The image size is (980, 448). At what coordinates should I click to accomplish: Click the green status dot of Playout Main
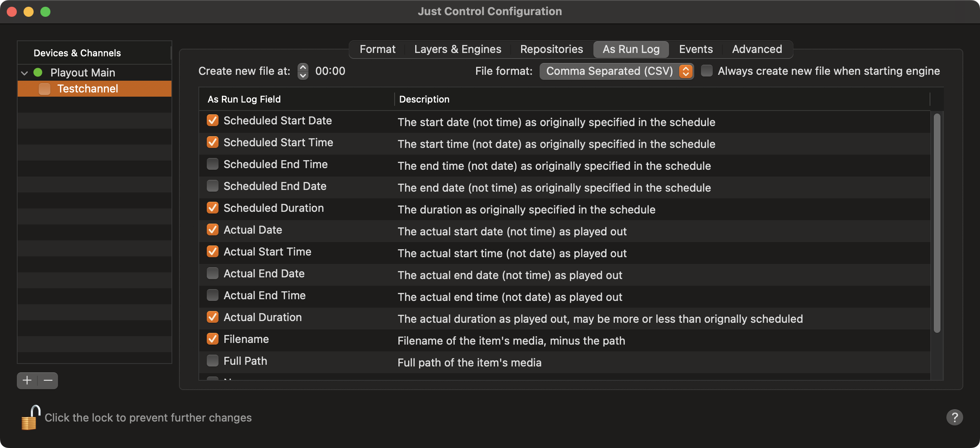[38, 72]
